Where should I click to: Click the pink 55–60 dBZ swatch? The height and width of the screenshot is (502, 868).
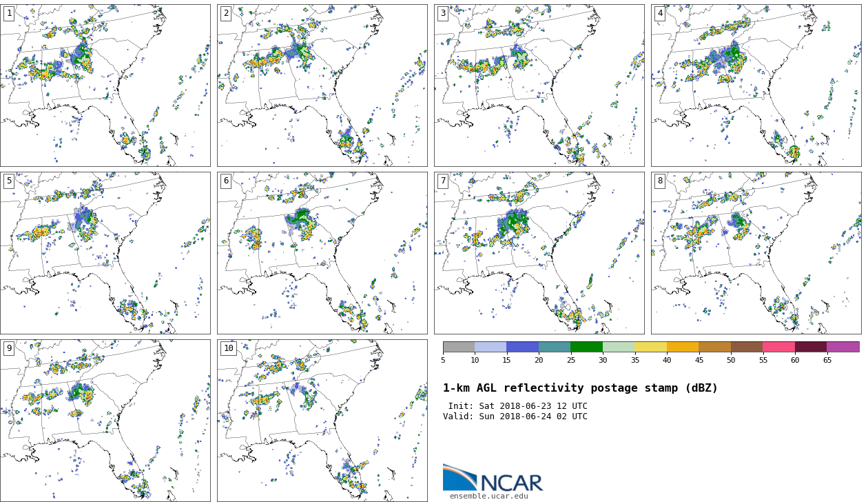pos(778,347)
